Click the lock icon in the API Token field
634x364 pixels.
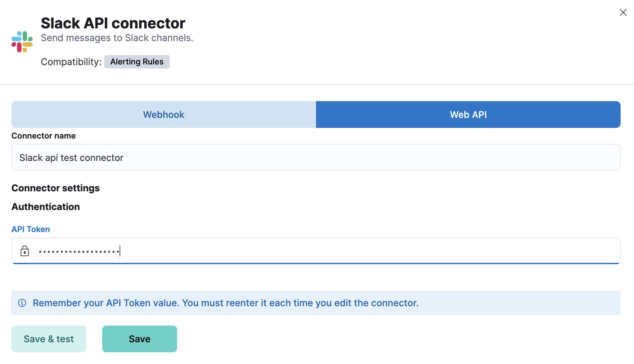point(25,251)
